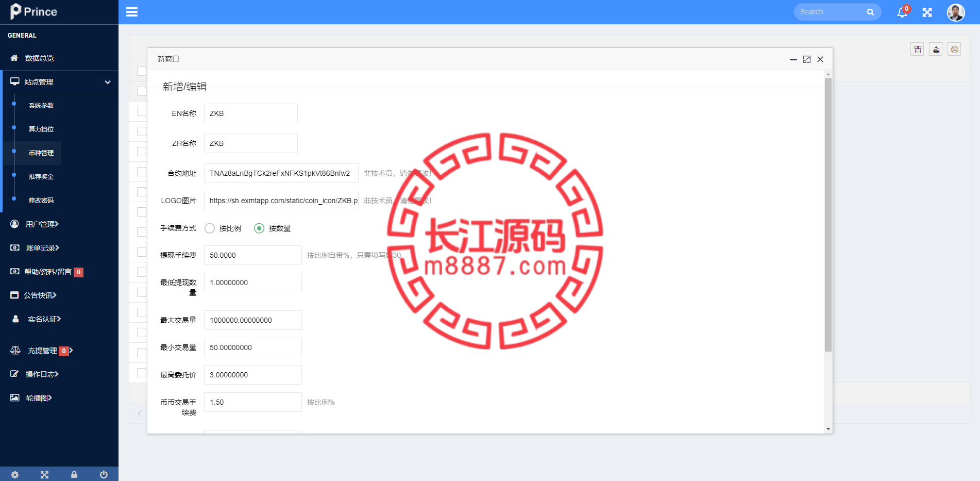Click the 最大交易量 input field
Image resolution: width=980 pixels, height=481 pixels.
[x=253, y=320]
